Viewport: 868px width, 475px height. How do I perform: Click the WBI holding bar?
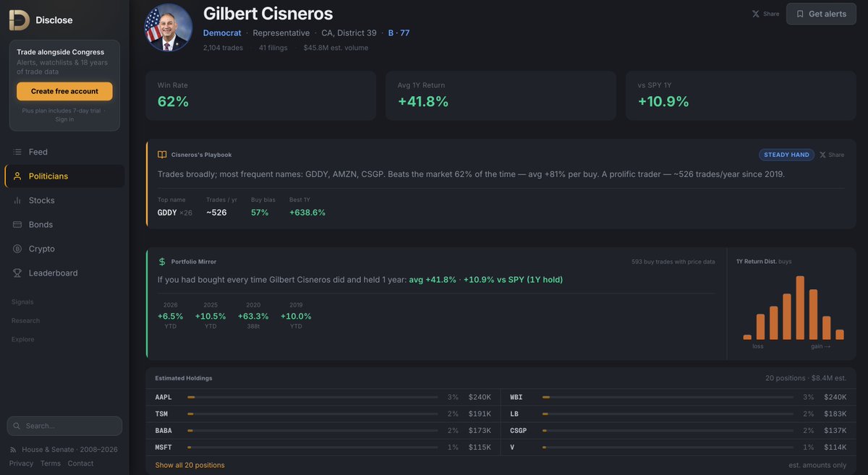click(x=668, y=398)
